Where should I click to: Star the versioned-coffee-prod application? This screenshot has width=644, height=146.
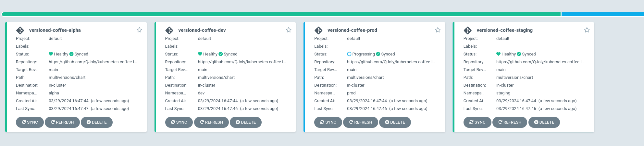(438, 30)
